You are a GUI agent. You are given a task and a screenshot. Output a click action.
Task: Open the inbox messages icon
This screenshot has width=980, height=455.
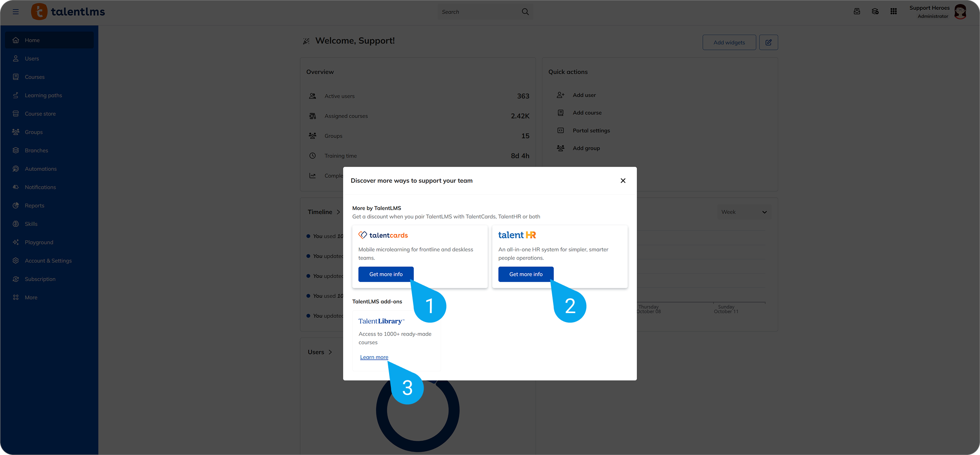click(857, 12)
